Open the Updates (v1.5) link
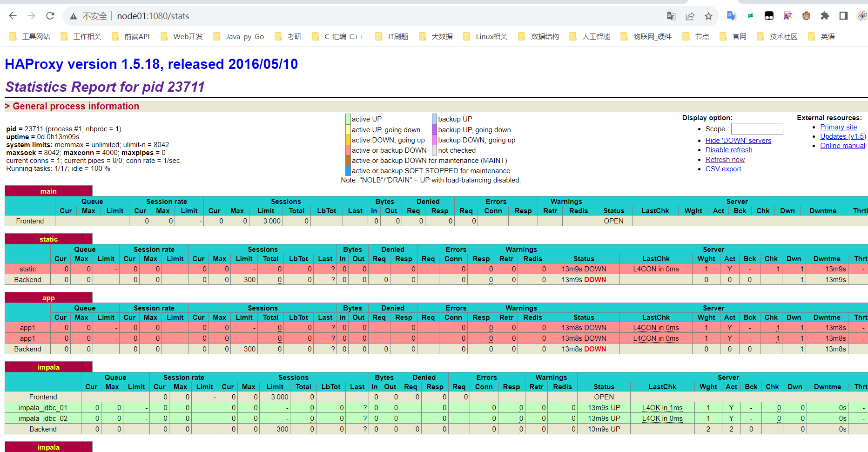Screen dimensions: 868x452 coord(843,136)
